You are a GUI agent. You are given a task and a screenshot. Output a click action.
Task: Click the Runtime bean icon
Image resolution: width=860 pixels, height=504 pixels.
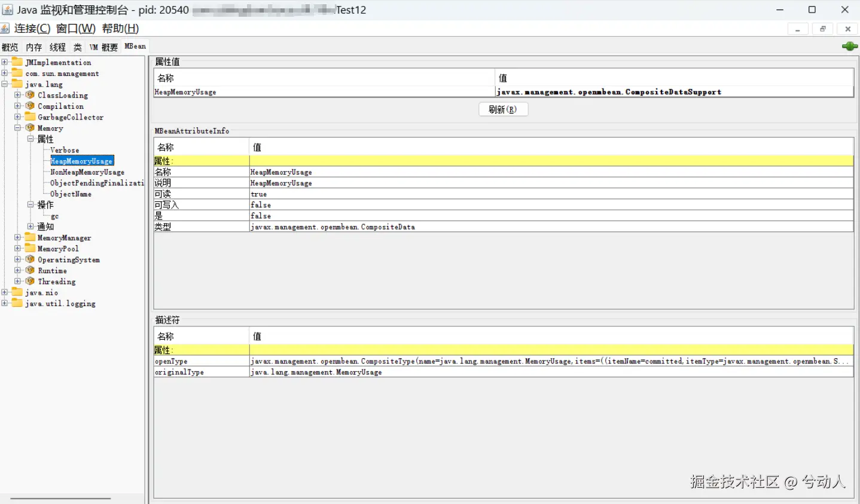(x=30, y=270)
